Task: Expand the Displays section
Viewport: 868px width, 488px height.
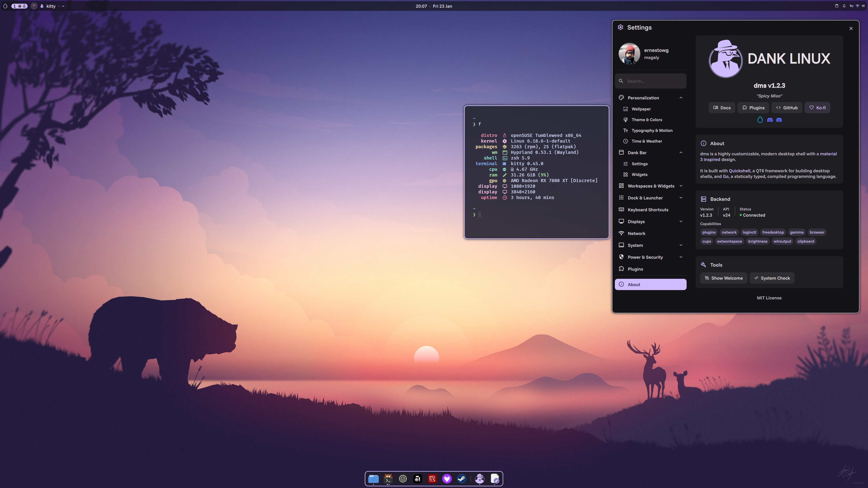Action: (x=681, y=221)
